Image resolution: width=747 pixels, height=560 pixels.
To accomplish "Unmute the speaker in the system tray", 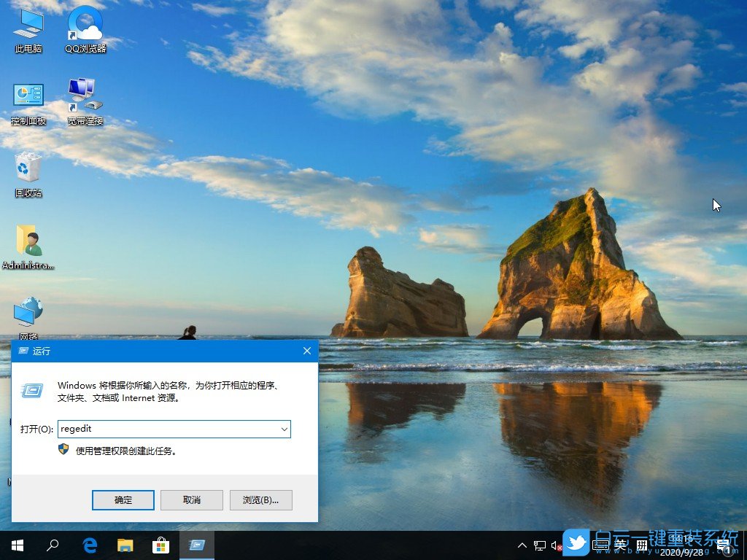I will (x=557, y=545).
